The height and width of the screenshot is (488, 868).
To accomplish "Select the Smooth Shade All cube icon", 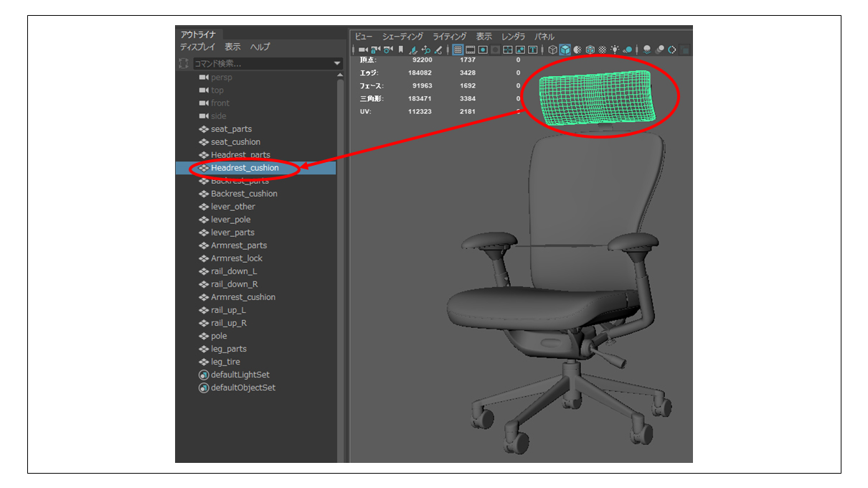I will click(x=565, y=50).
